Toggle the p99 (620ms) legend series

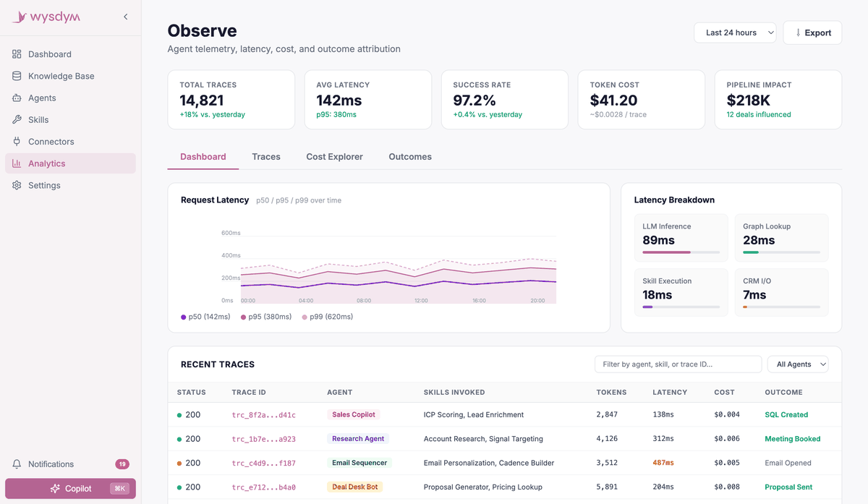[327, 317]
